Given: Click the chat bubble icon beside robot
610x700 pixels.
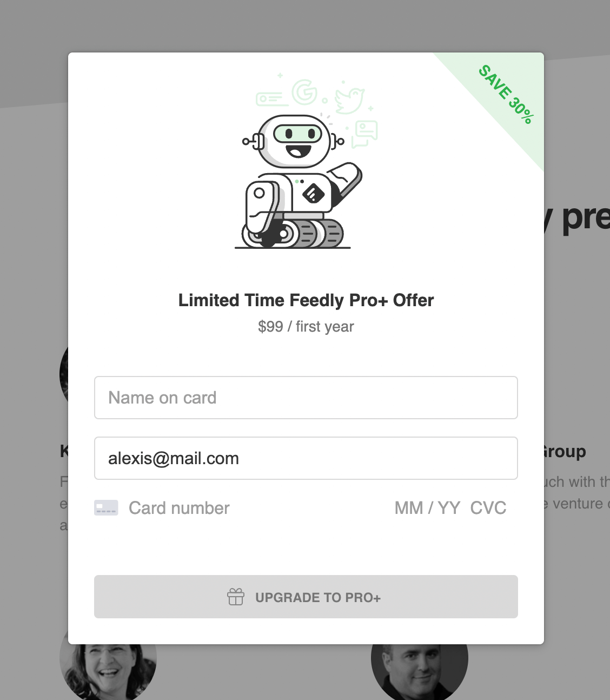Looking at the screenshot, I should pyautogui.click(x=364, y=134).
